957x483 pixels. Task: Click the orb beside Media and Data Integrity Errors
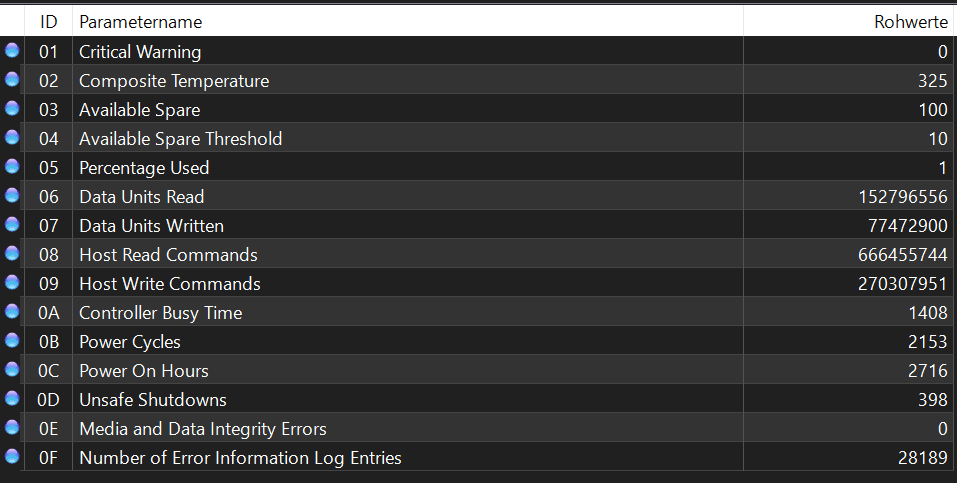pos(12,428)
